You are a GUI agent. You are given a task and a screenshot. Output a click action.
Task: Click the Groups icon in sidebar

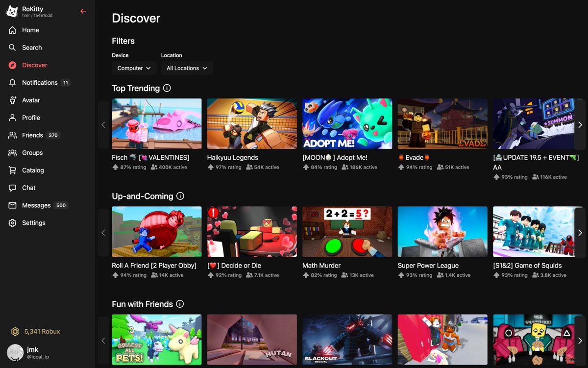(x=13, y=153)
